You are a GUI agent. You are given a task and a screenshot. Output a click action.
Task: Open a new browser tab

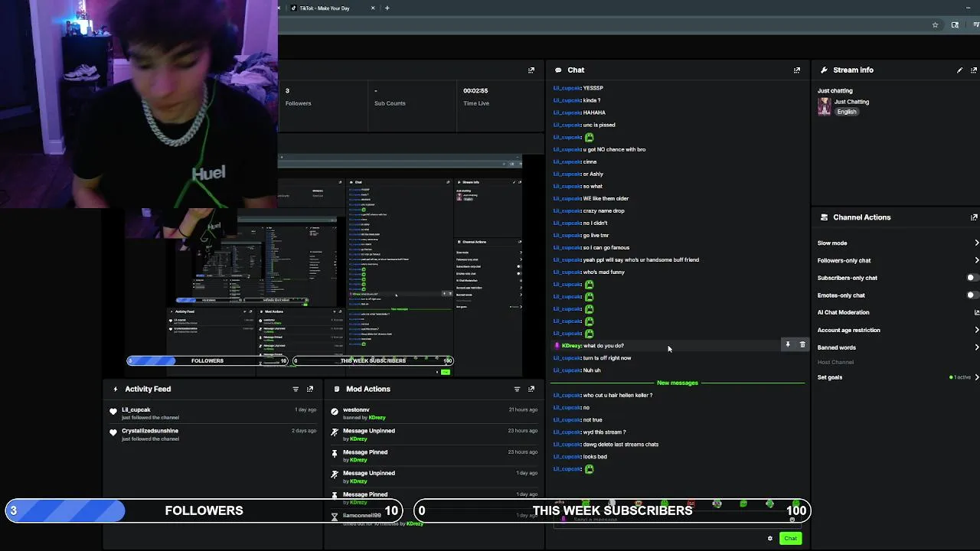point(387,8)
